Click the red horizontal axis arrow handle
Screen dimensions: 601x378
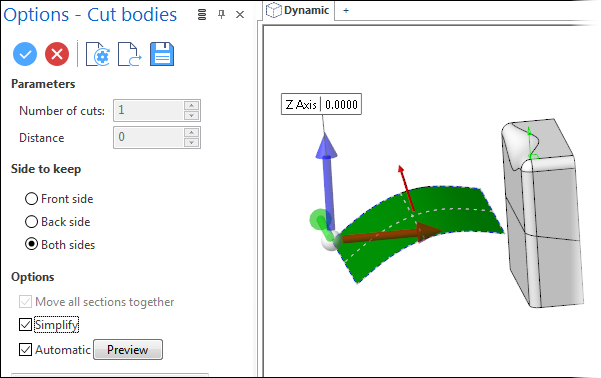(391, 235)
